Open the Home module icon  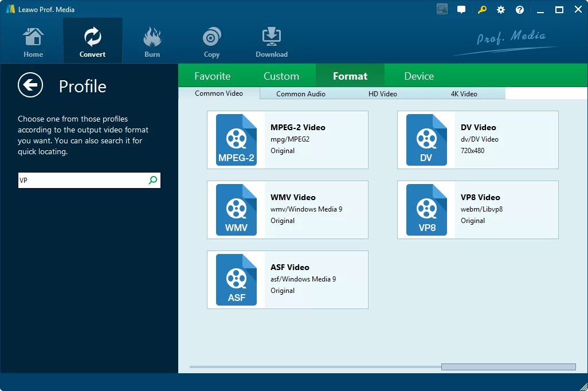[33, 40]
